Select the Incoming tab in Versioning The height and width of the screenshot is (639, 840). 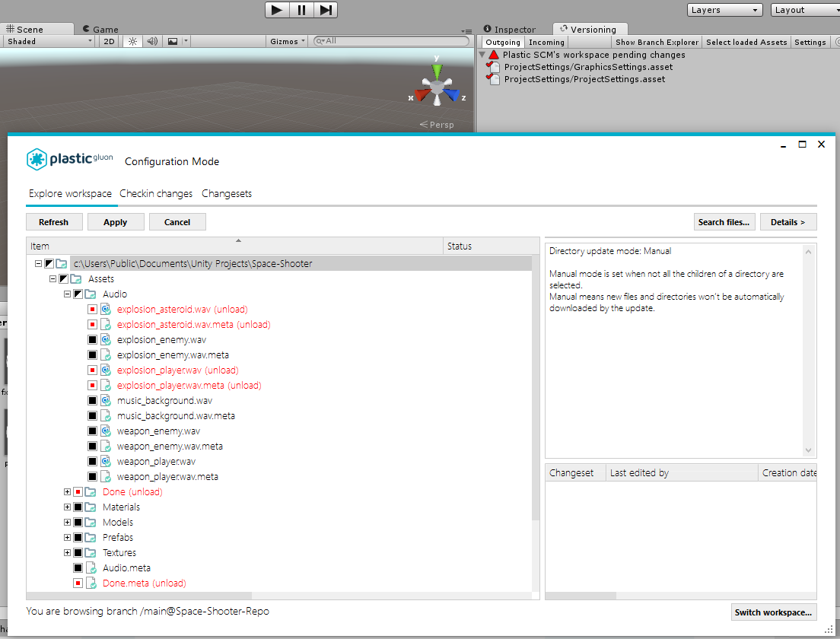[546, 42]
